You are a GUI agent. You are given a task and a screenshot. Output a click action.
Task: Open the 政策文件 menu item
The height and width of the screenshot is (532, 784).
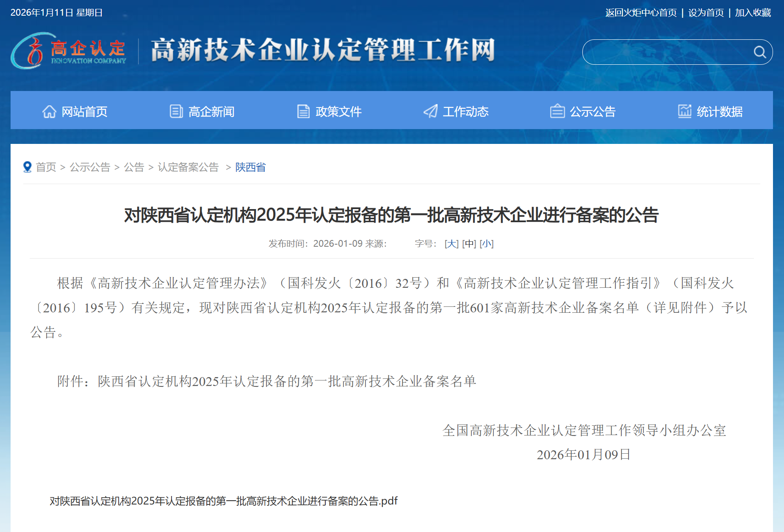338,111
